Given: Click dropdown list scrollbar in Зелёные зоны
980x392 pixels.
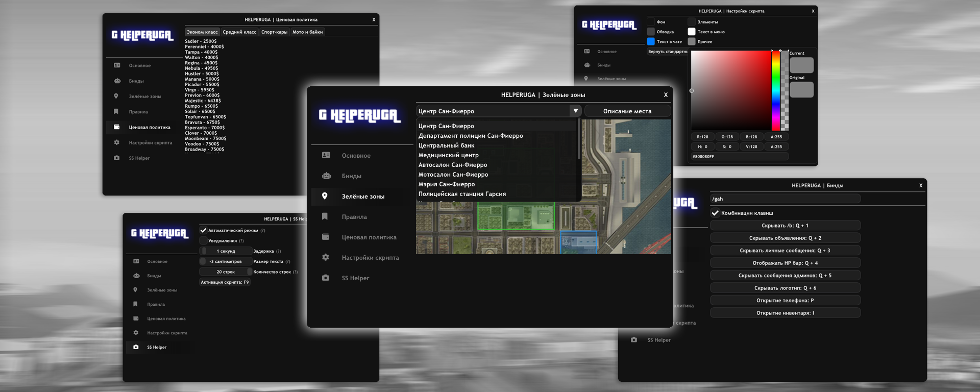Looking at the screenshot, I should point(579,139).
